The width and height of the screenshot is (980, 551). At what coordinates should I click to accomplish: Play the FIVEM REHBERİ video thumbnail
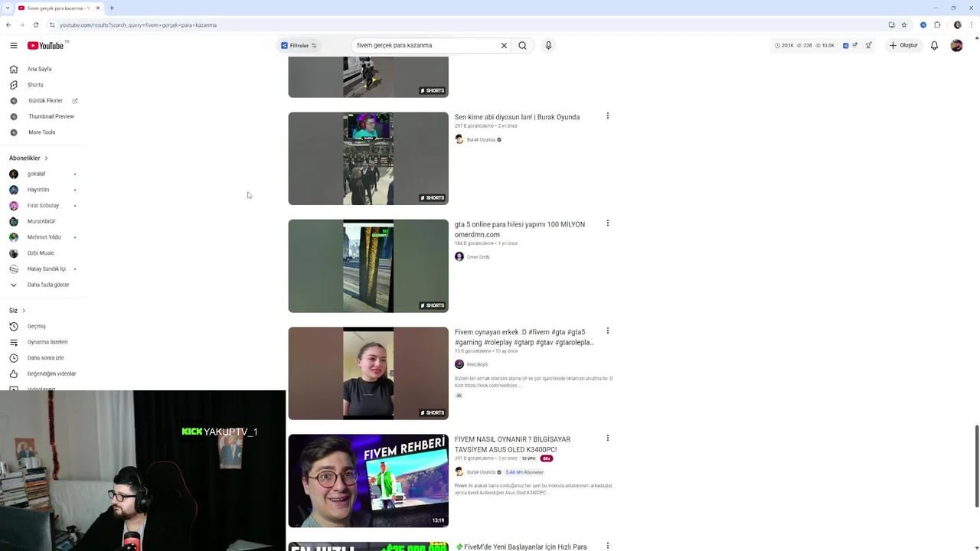368,481
